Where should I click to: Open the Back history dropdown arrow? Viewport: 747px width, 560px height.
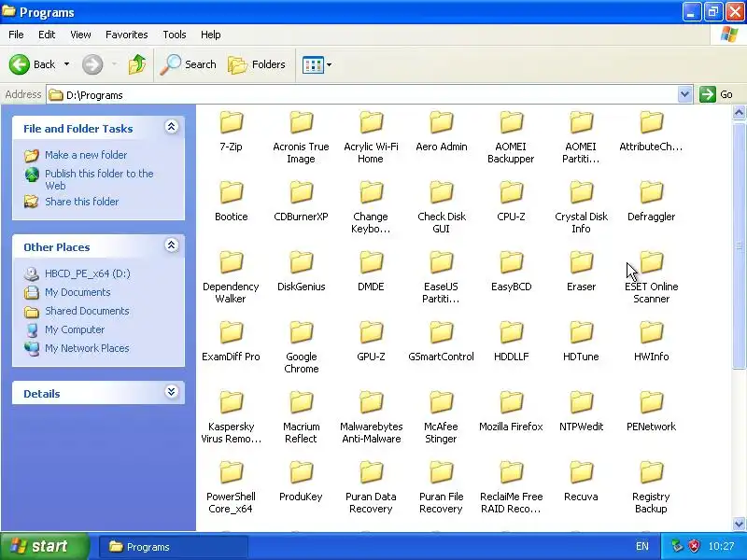[66, 64]
